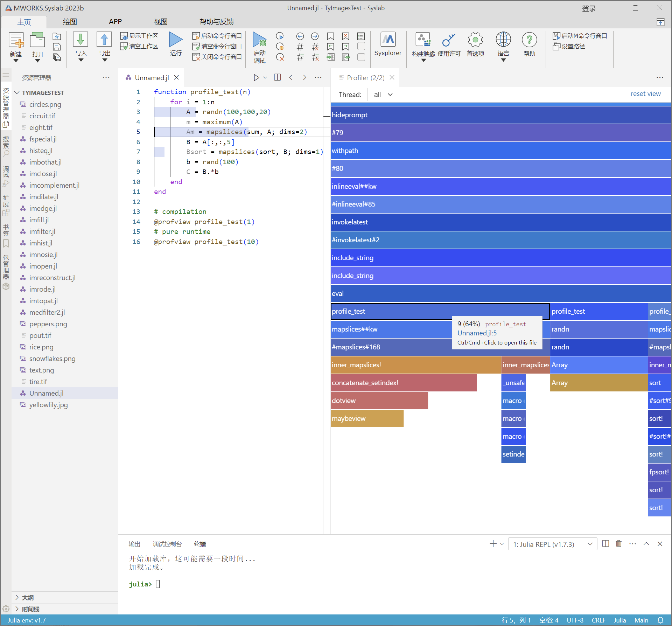Screen dimensions: 672x626
Task: Click the Help (帮助) question mark icon
Action: [529, 40]
